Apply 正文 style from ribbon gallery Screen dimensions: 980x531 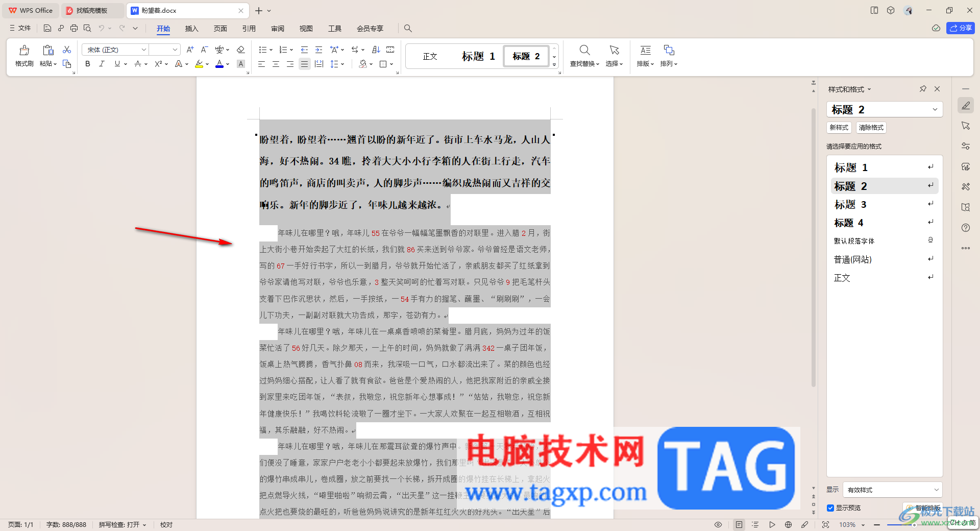(x=430, y=56)
